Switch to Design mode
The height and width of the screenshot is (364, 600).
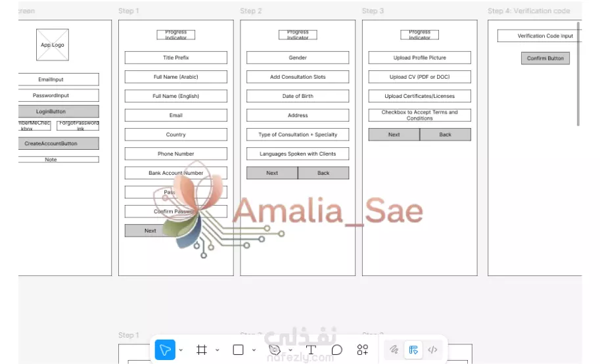(413, 350)
